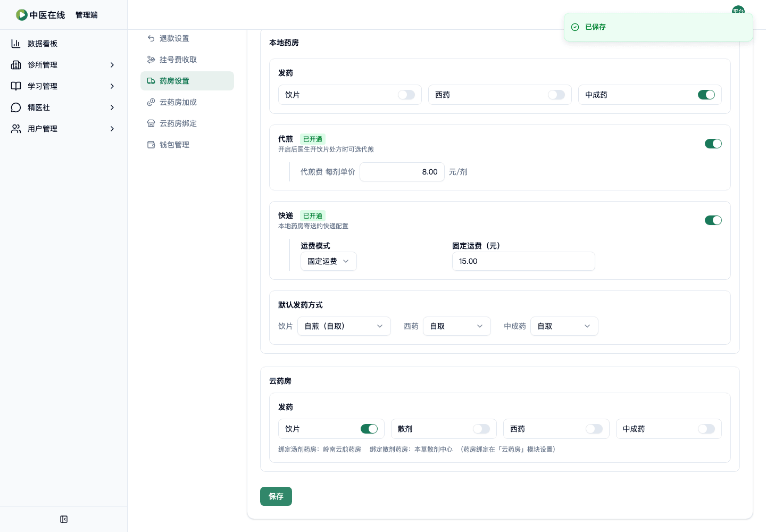Click the 钱包管理 wallet icon
Image resolution: width=766 pixels, height=532 pixels.
(151, 145)
